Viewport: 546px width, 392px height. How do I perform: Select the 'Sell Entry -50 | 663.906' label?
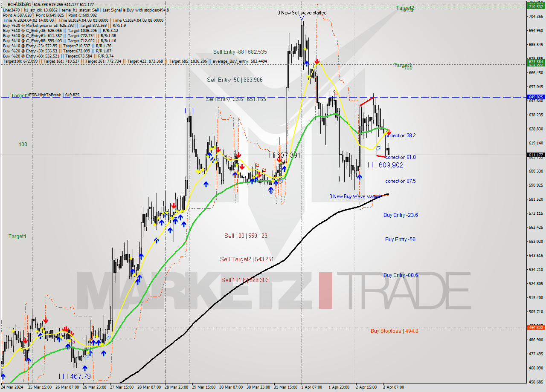click(235, 80)
